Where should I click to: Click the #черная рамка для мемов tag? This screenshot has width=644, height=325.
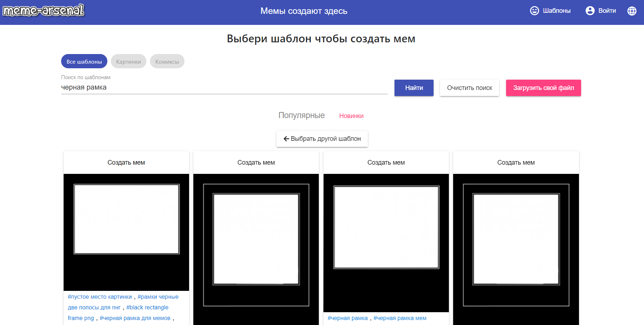[135, 318]
